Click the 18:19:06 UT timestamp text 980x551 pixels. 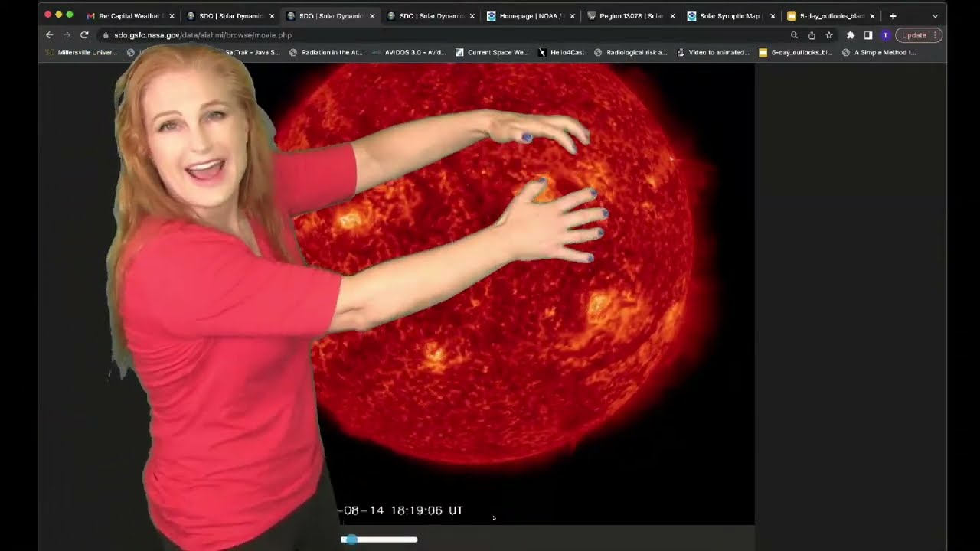click(x=427, y=510)
